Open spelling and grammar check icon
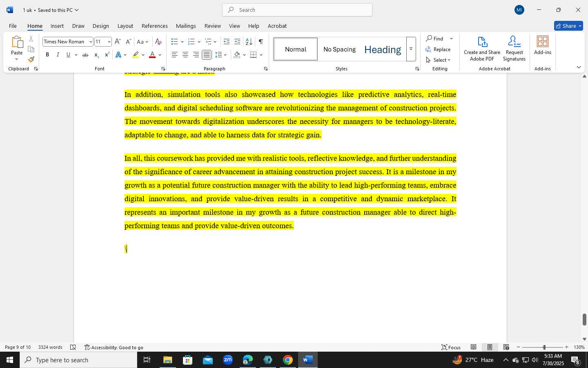Image resolution: width=588 pixels, height=368 pixels. [73, 347]
